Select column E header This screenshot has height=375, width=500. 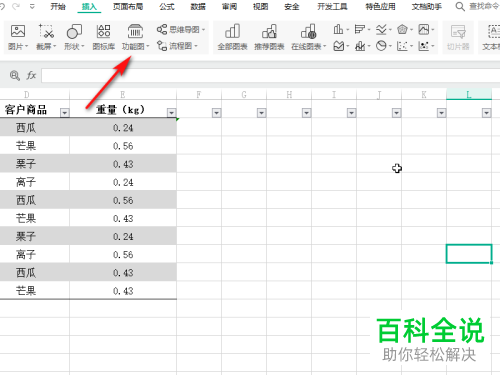coord(123,95)
